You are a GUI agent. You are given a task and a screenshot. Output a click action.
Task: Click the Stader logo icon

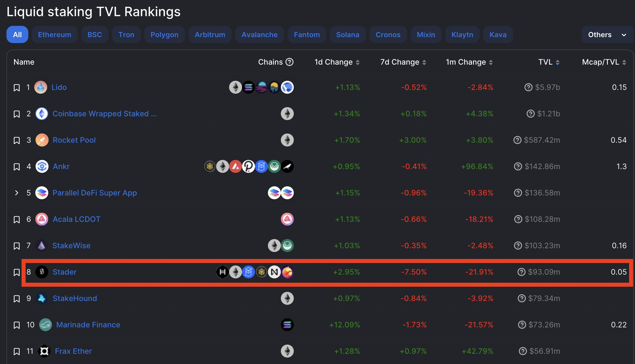pyautogui.click(x=42, y=272)
